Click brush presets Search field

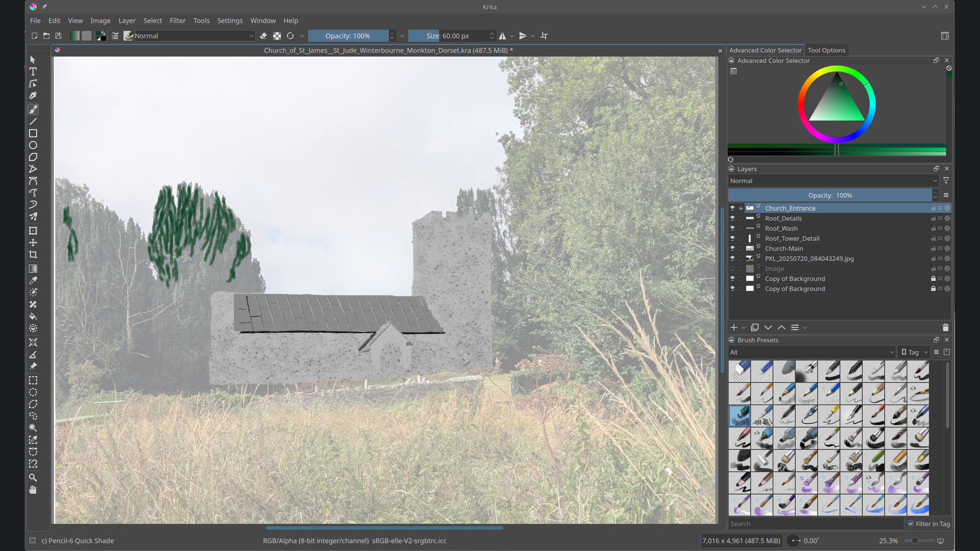click(816, 524)
